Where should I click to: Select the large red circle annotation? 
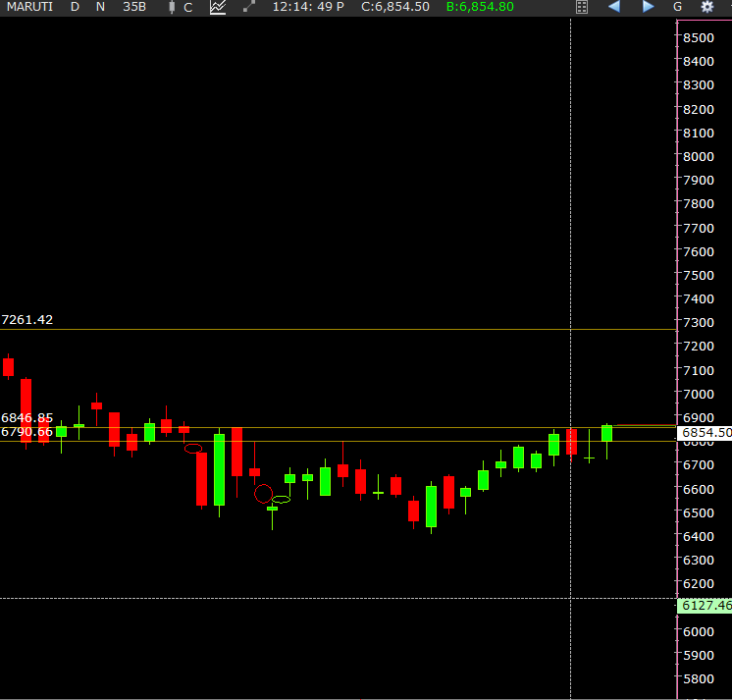263,494
